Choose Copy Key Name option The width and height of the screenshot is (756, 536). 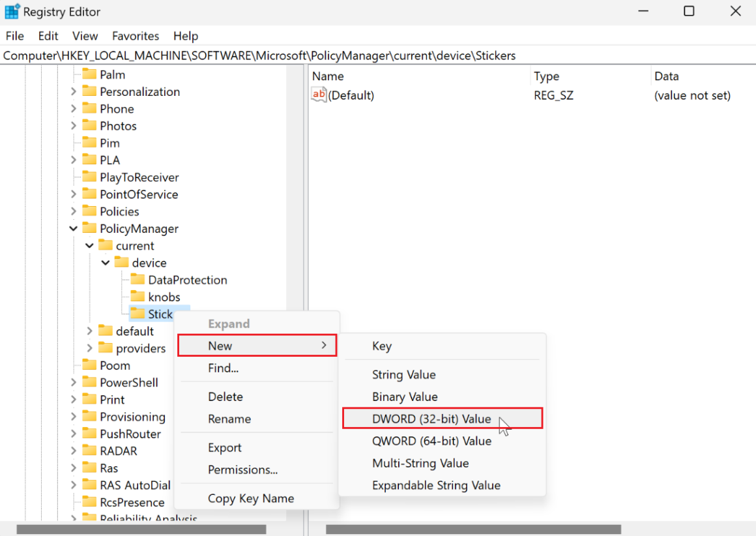[x=251, y=498]
